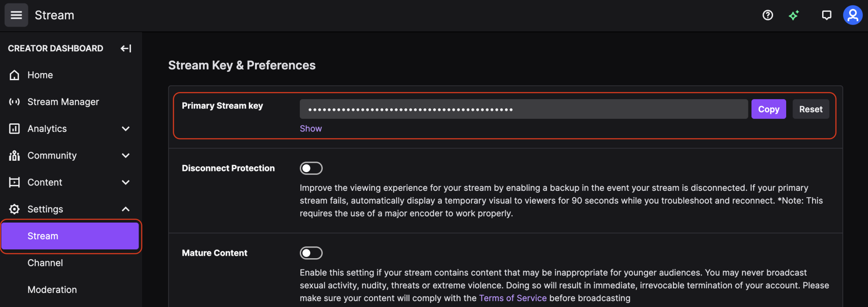The width and height of the screenshot is (868, 307).
Task: Expand the Community section
Action: click(x=126, y=155)
